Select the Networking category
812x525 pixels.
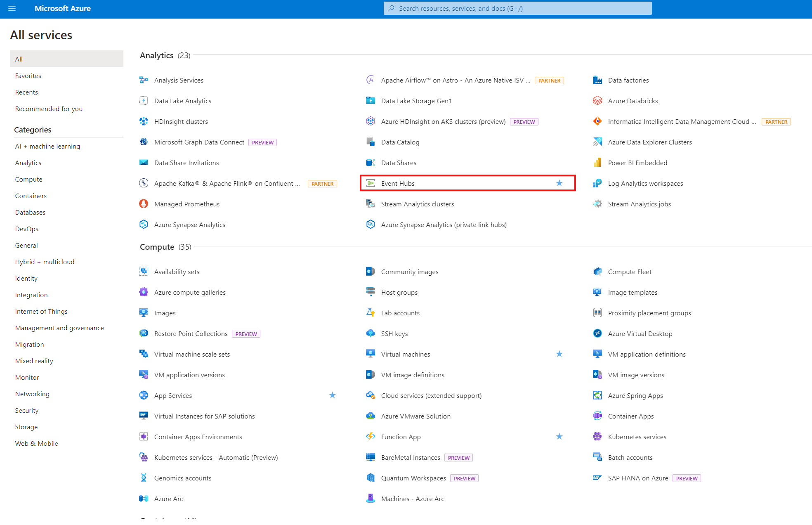[x=32, y=394]
